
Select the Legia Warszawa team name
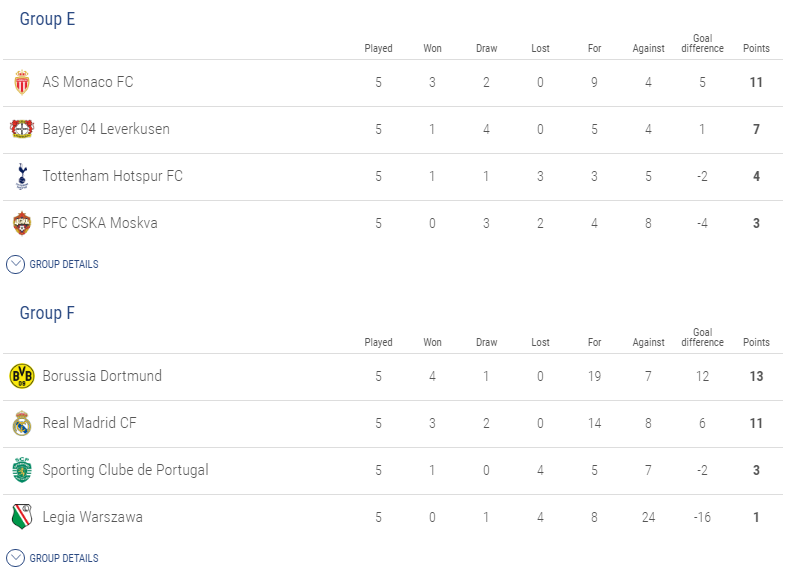click(92, 517)
